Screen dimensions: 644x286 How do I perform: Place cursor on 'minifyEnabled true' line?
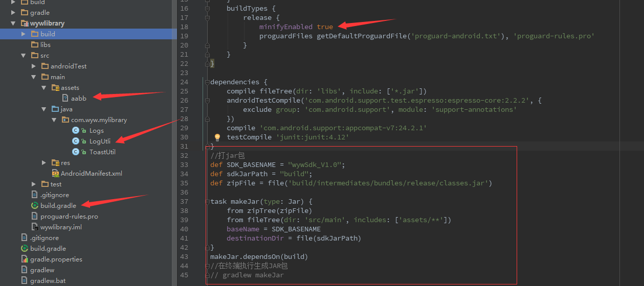pyautogui.click(x=296, y=27)
